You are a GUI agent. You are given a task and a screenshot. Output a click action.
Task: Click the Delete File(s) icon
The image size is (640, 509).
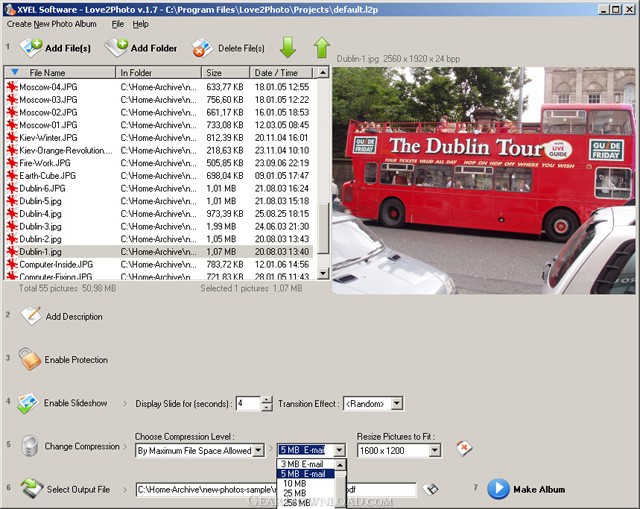(202, 47)
